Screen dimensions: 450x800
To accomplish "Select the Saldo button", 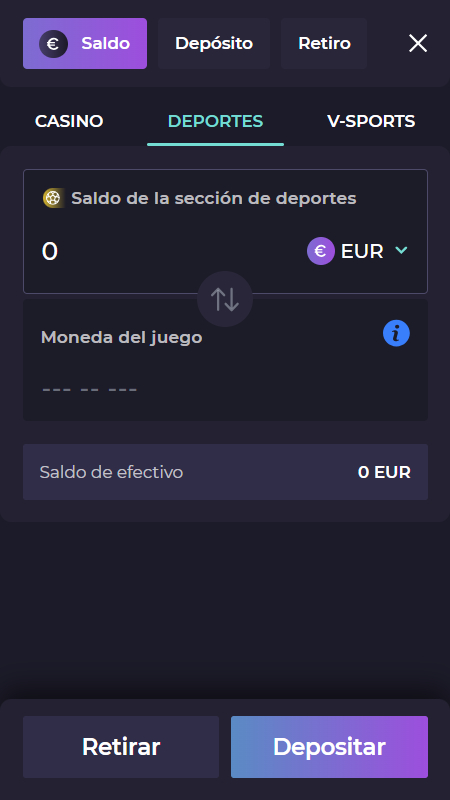I will (x=85, y=43).
